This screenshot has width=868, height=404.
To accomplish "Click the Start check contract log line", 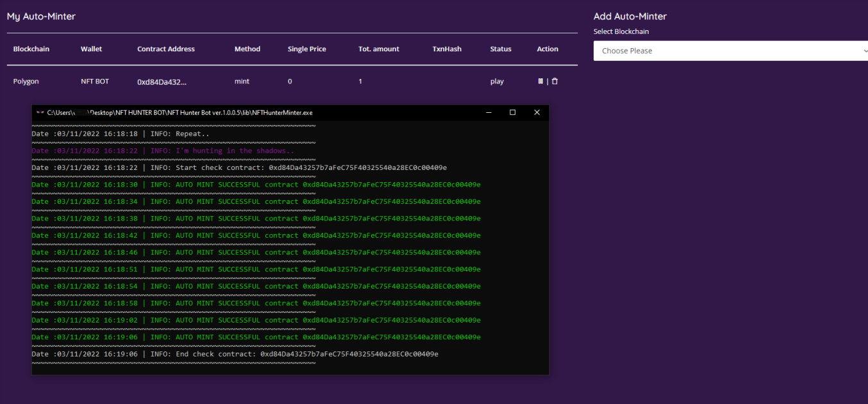I will point(239,168).
